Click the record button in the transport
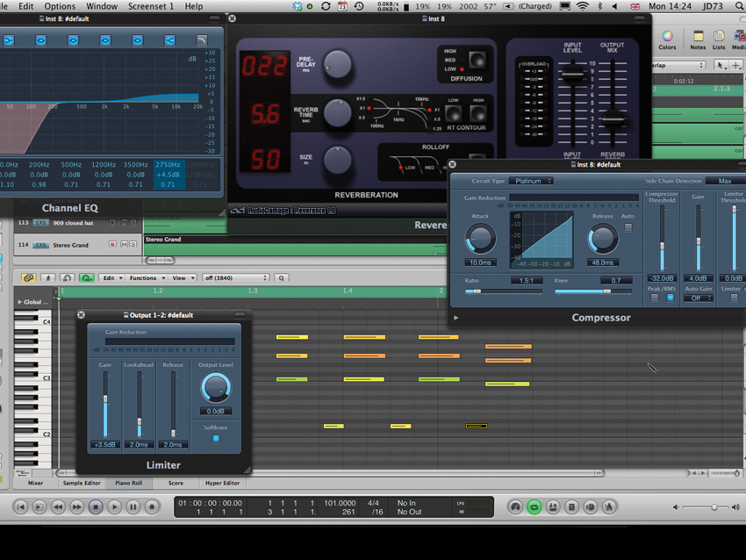Viewport: 746px width, 560px height. click(152, 507)
